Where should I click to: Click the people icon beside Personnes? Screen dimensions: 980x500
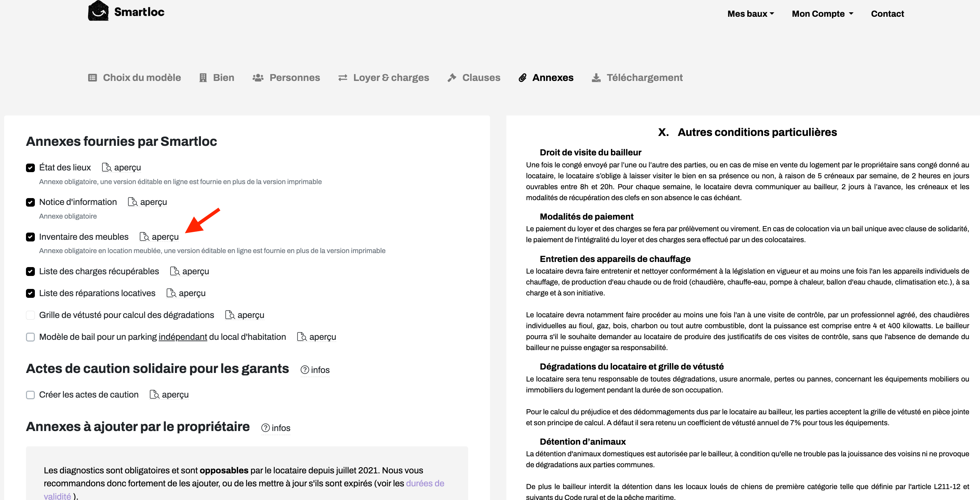(x=258, y=78)
